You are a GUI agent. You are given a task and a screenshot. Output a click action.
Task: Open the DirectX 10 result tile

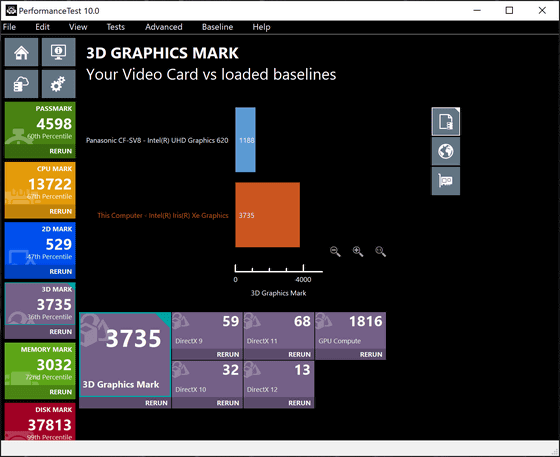point(207,380)
